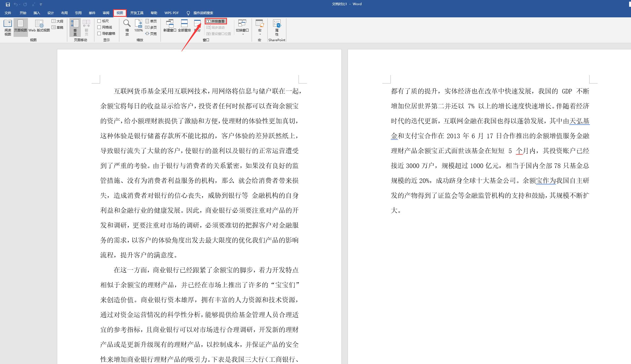Set zoom to 100%
The height and width of the screenshot is (364, 631).
pyautogui.click(x=139, y=26)
